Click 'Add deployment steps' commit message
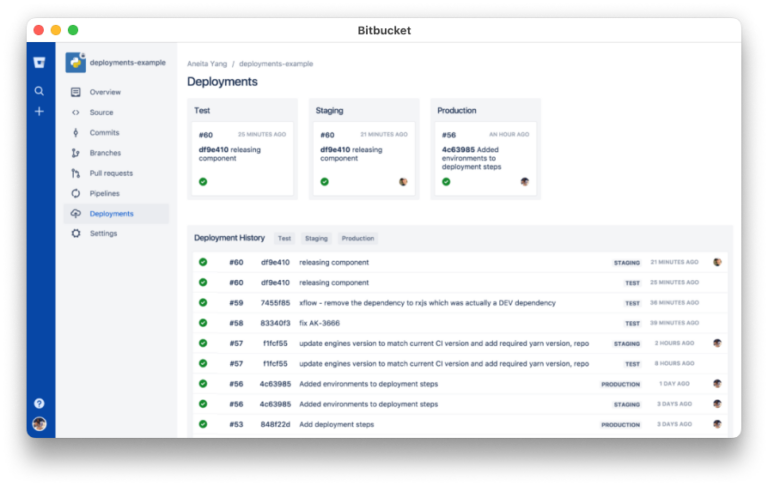The height and width of the screenshot is (486, 768). click(x=336, y=424)
